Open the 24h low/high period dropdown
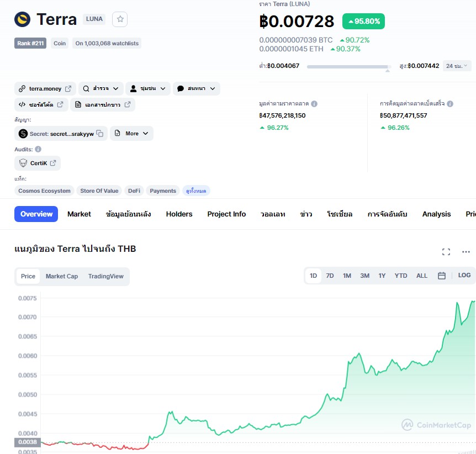Image resolution: width=476 pixels, height=454 pixels. tap(457, 66)
